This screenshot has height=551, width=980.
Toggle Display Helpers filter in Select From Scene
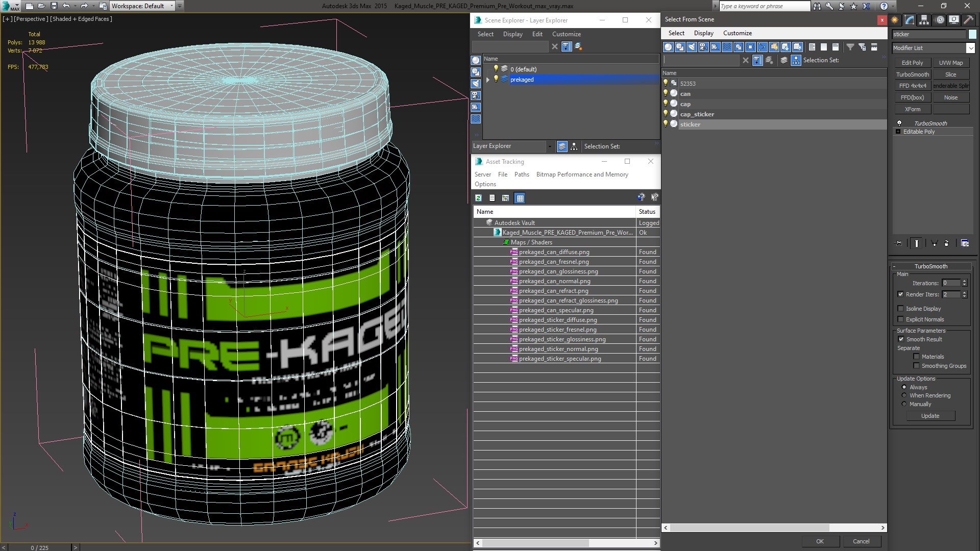715,47
